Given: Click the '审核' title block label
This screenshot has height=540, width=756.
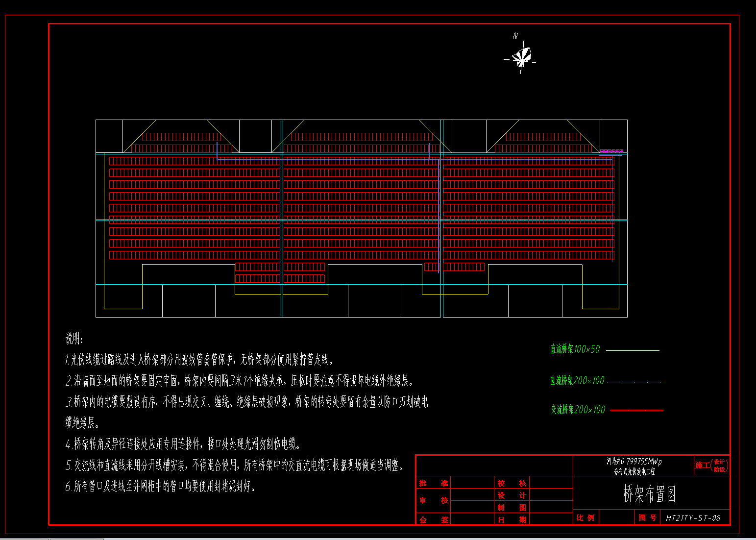Looking at the screenshot, I should coord(434,500).
